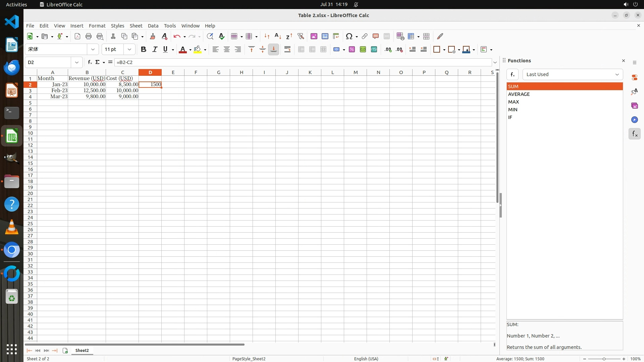Open the Function Wizard beside formula bar
Screen dimensions: 644x362
point(90,62)
